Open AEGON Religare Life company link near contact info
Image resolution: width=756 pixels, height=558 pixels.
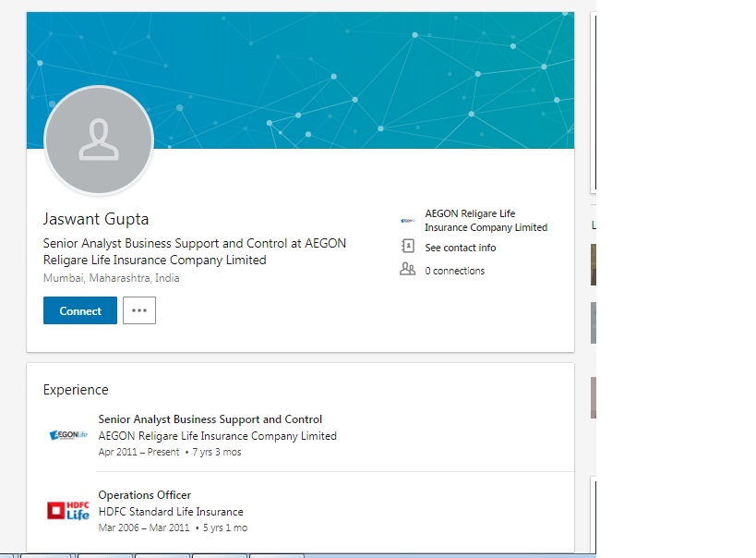pyautogui.click(x=486, y=220)
